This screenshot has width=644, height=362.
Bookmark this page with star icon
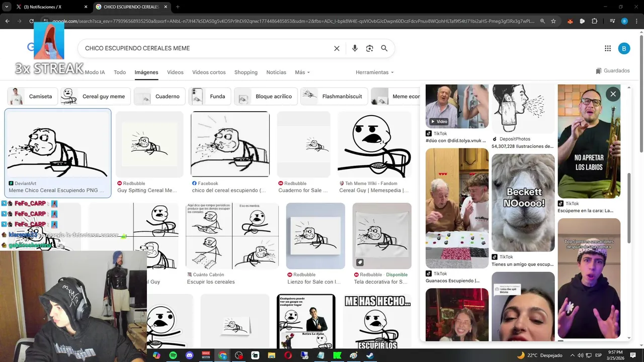coord(553,21)
